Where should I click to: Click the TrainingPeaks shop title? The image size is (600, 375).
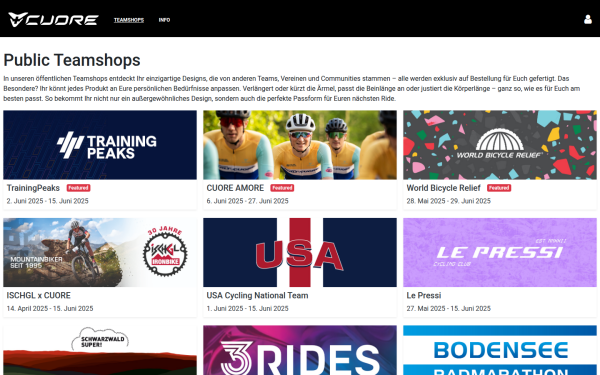(33, 188)
